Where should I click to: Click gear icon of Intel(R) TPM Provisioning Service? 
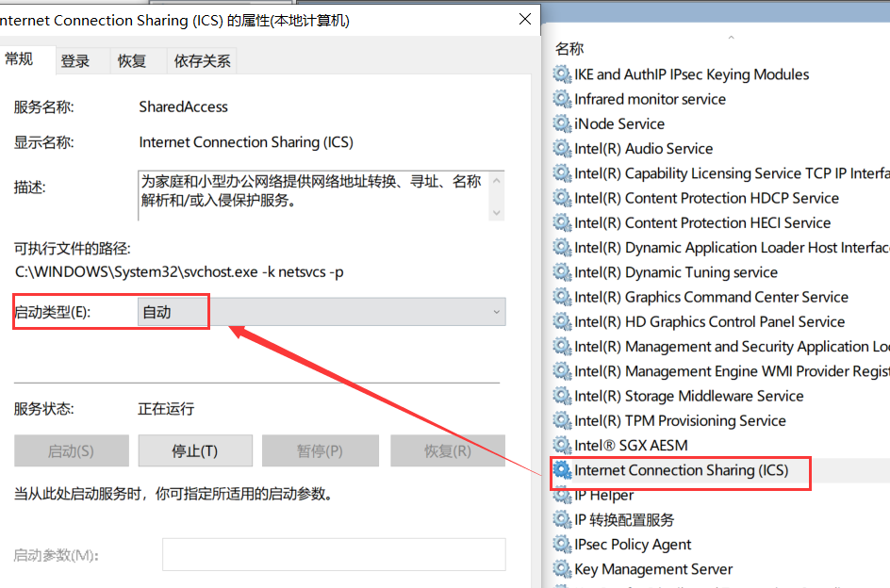click(x=562, y=420)
